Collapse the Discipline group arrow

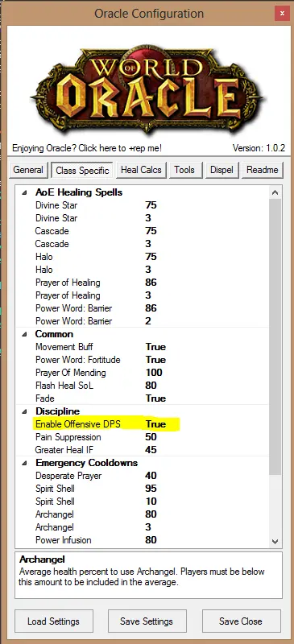(26, 411)
